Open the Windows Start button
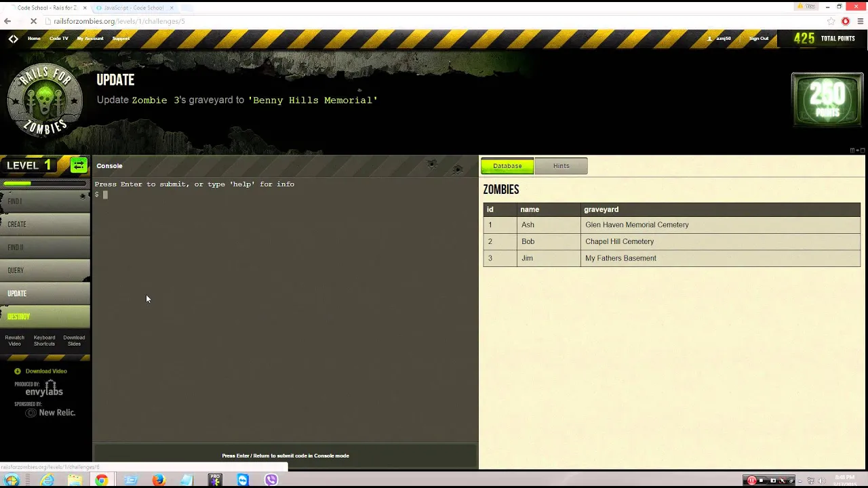This screenshot has width=868, height=488. coord(12,480)
